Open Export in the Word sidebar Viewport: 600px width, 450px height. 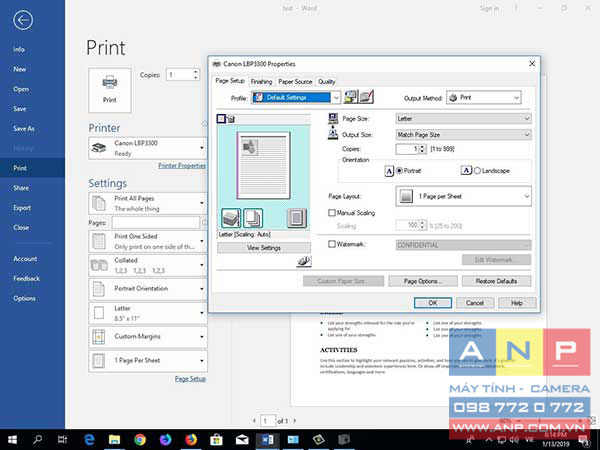(x=22, y=208)
